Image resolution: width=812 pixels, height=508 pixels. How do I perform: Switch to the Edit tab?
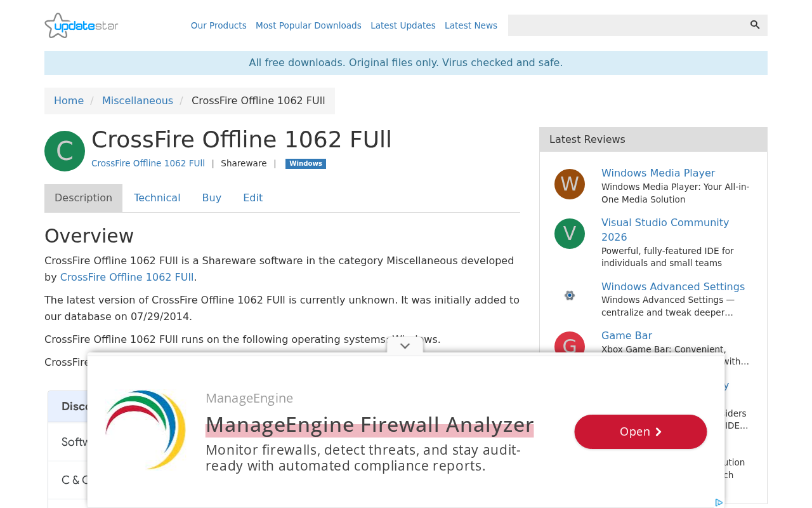253,198
